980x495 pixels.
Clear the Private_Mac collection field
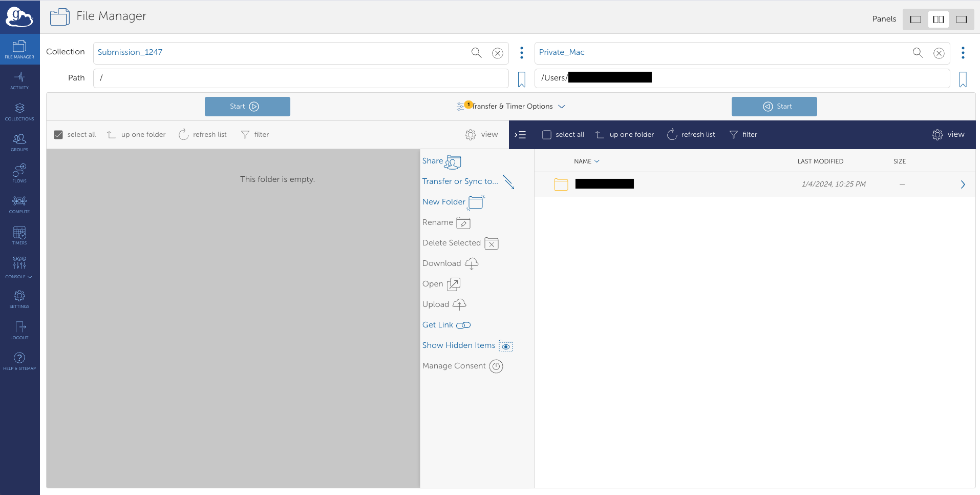pyautogui.click(x=939, y=53)
